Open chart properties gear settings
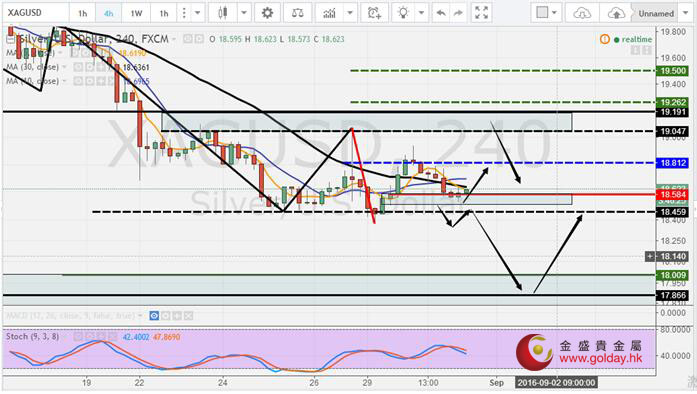This screenshot has width=697, height=394. (x=267, y=13)
